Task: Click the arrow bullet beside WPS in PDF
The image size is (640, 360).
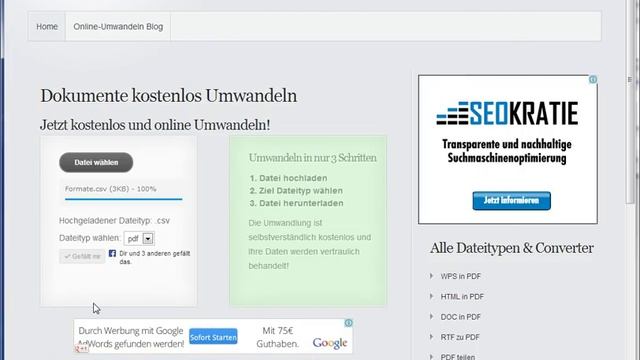Action: (431, 276)
